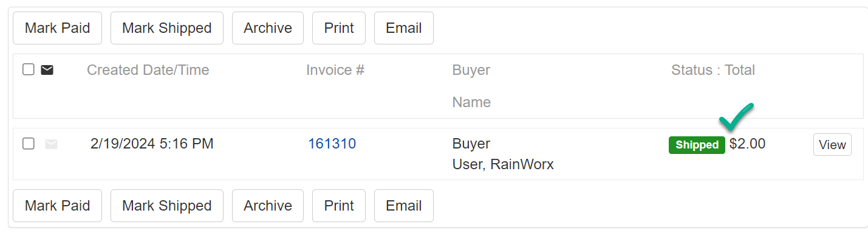Click bottom Mark Shipped button
Viewport: 868px width, 241px height.
point(167,206)
